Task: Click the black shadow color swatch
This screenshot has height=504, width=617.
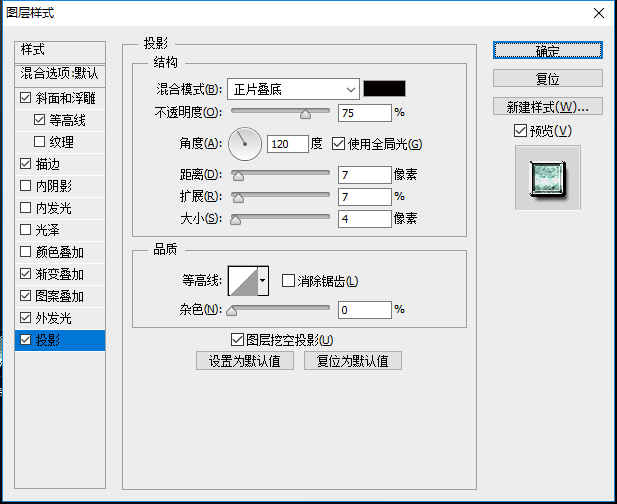Action: pos(384,88)
